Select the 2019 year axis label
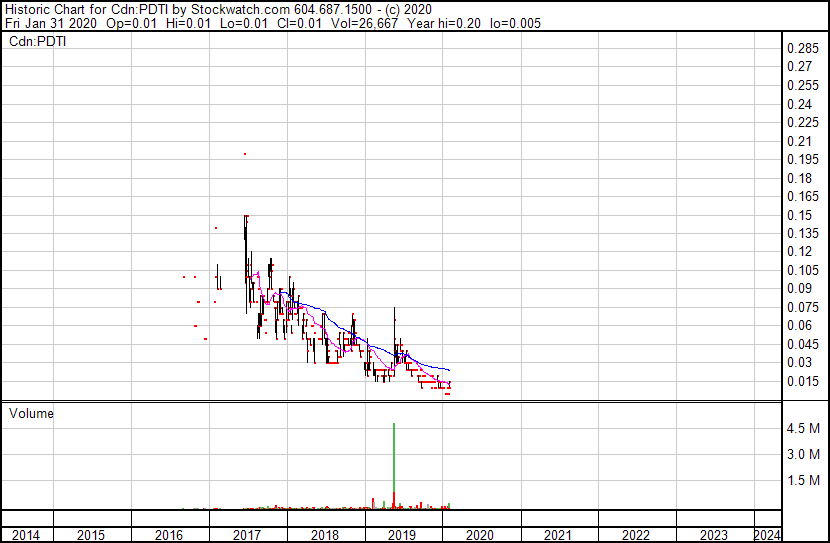This screenshot has height=543, width=830. coord(402,536)
